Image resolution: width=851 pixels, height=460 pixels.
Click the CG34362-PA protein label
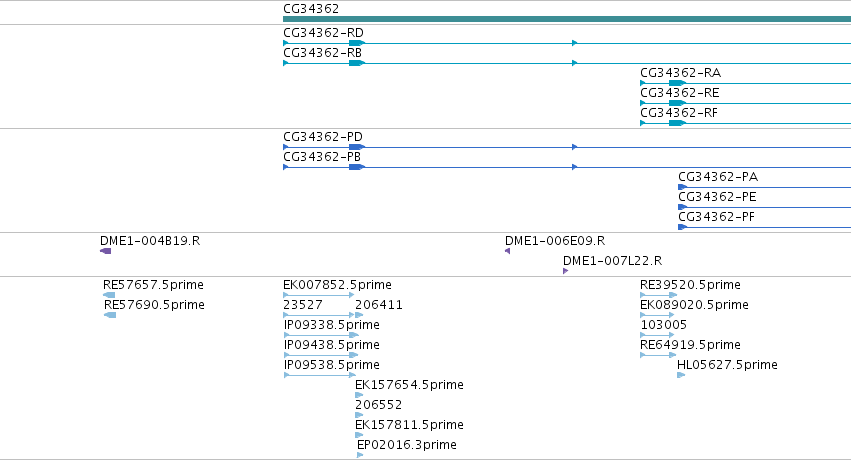tap(717, 177)
